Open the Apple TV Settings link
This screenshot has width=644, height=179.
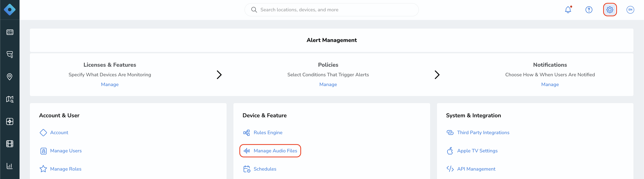click(477, 151)
